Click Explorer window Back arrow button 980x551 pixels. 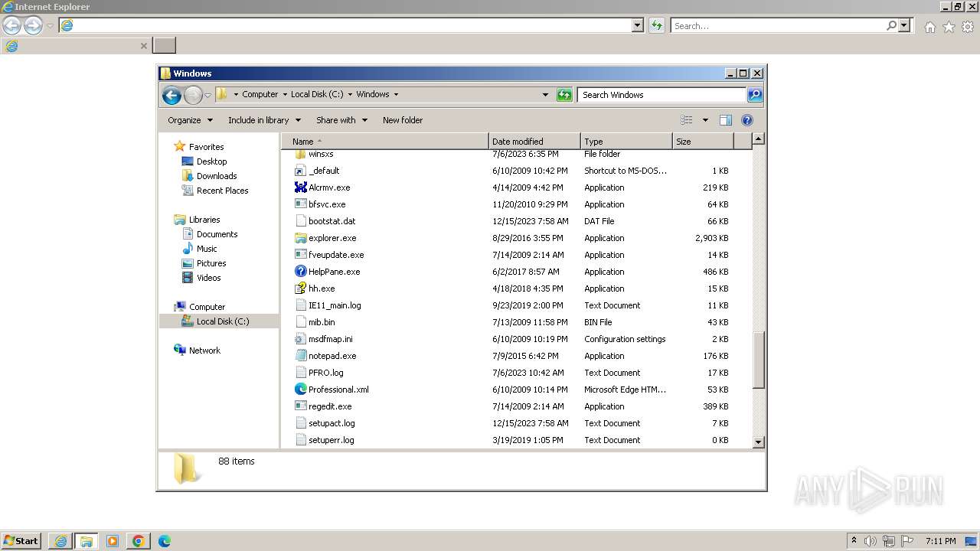pos(171,95)
